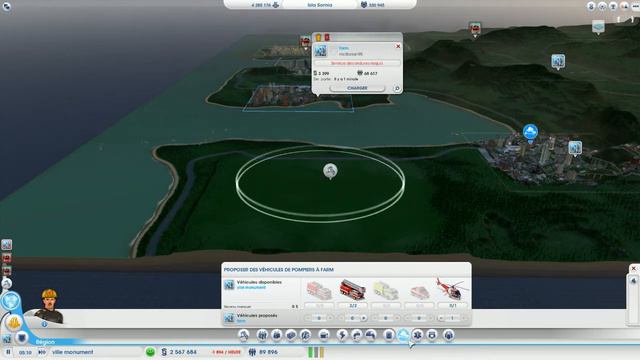Open the health star-of-life menu
640x360 pixels.
(418, 336)
